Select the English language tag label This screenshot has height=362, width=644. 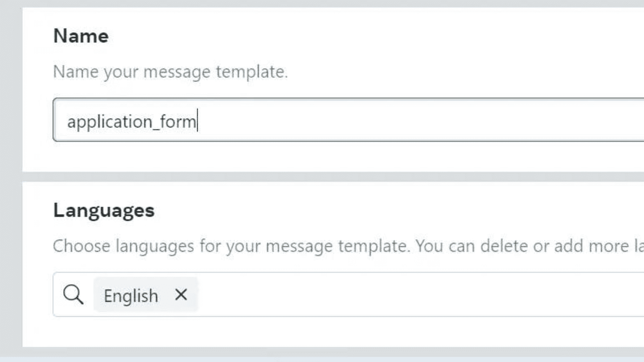(x=131, y=296)
